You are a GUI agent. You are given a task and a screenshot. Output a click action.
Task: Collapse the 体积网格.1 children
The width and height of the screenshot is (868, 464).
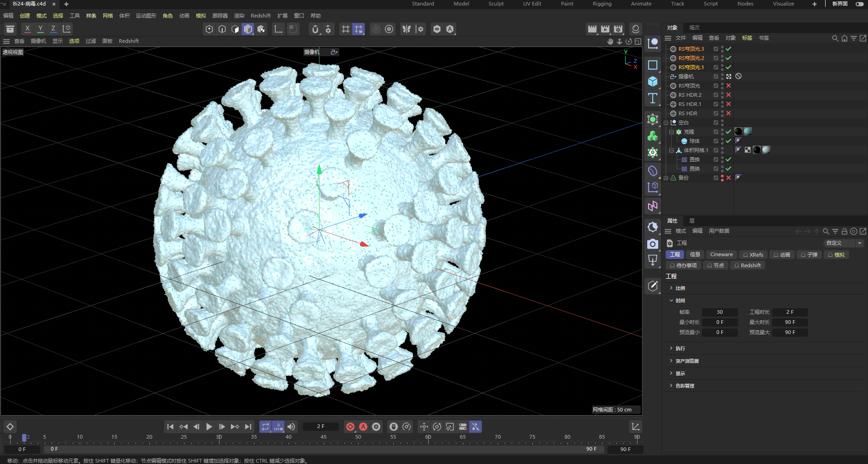672,150
